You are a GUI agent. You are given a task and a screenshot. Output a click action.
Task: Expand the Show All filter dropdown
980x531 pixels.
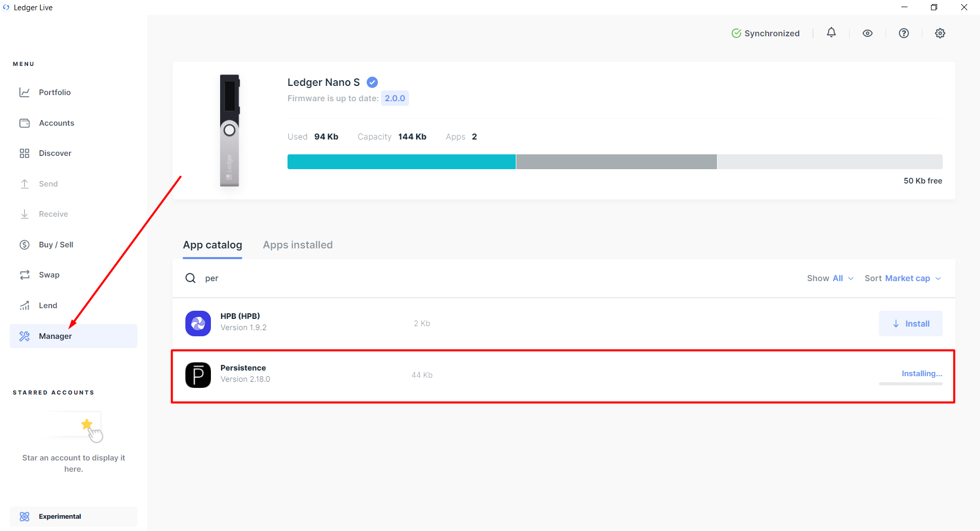click(830, 278)
